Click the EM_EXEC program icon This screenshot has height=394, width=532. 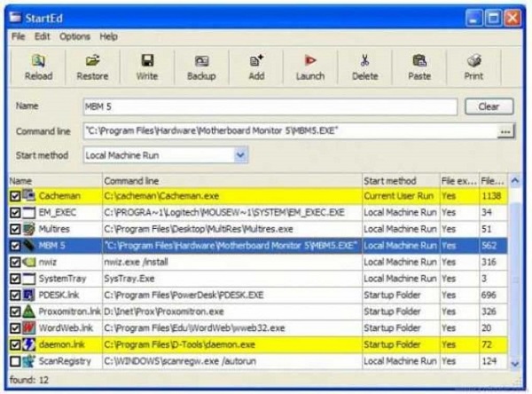(x=29, y=212)
